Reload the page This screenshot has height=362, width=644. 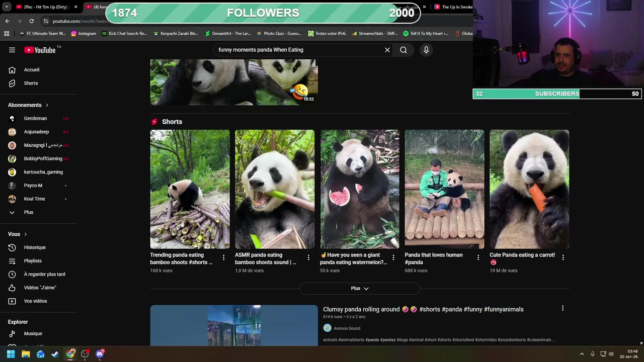pos(31,21)
